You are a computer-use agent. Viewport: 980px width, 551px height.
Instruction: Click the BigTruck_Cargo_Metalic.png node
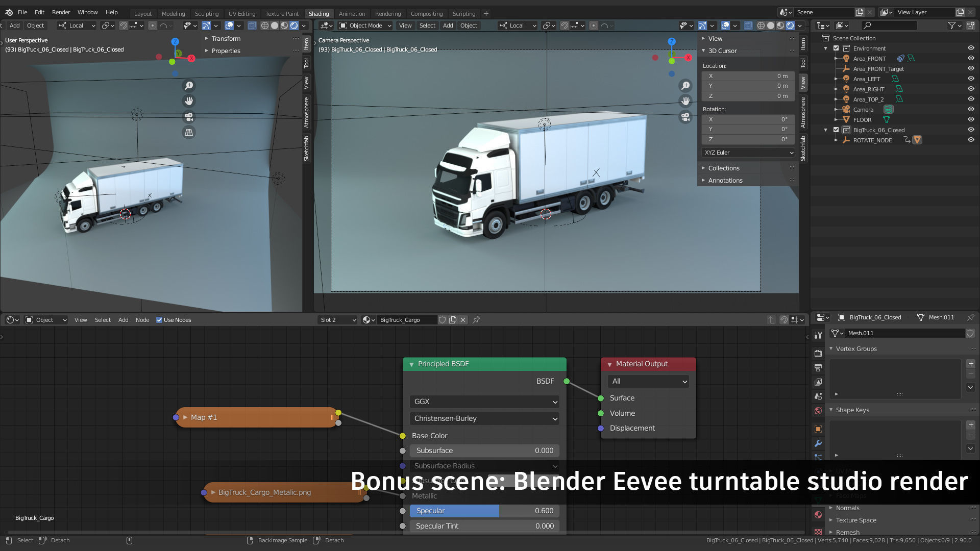(284, 492)
